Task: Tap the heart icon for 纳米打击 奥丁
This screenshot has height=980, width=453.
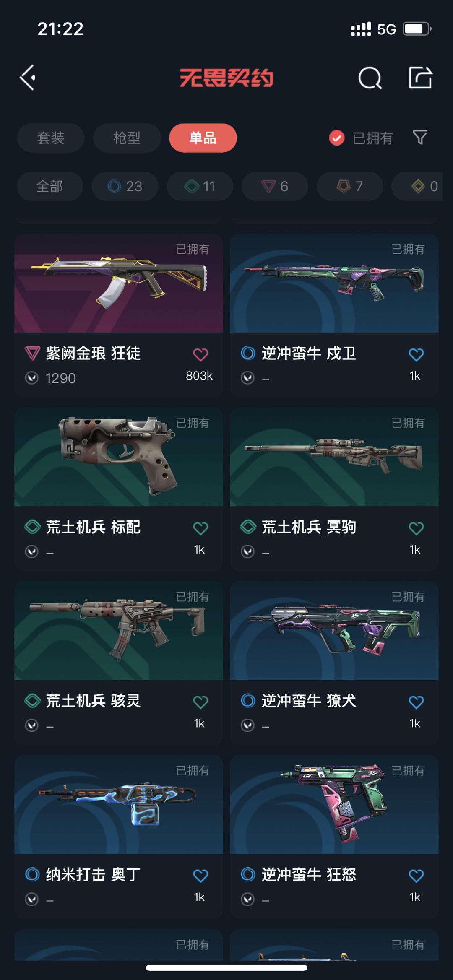Action: [x=200, y=876]
